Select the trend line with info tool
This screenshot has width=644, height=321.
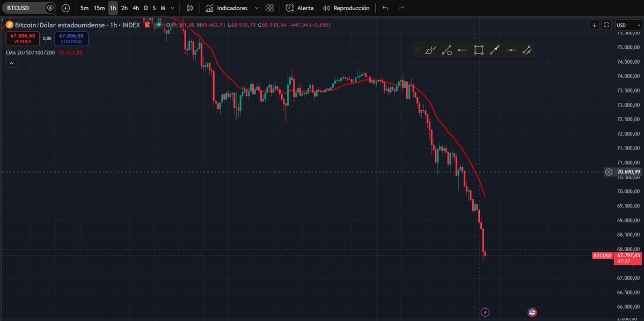447,50
